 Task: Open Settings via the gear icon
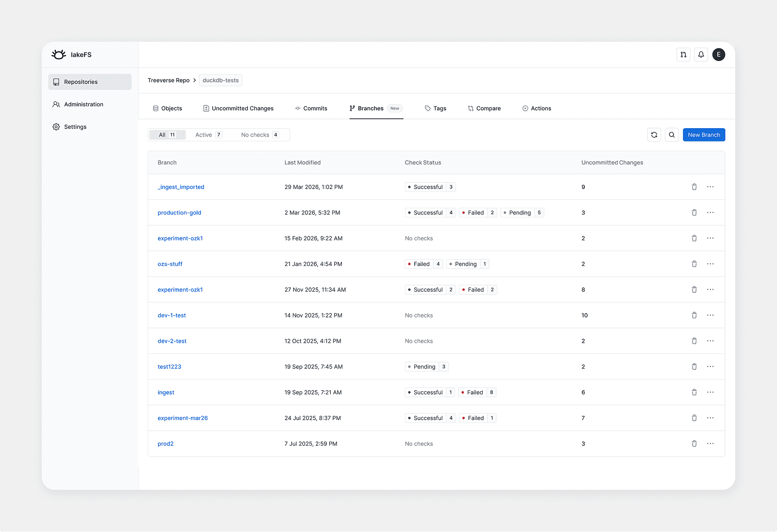point(75,127)
